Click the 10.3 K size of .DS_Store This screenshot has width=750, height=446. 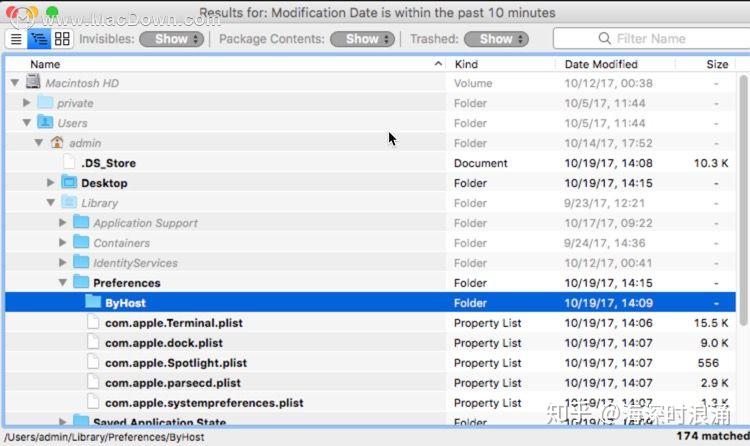(x=711, y=163)
